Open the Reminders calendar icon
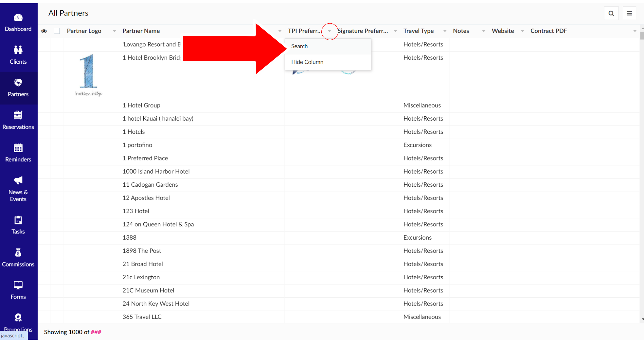This screenshot has height=343, width=644. [x=18, y=148]
